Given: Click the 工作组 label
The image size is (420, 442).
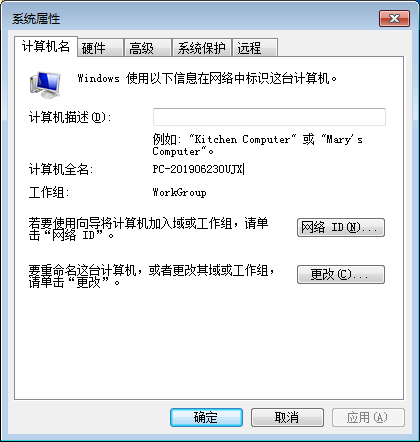Looking at the screenshot, I should 49,192.
